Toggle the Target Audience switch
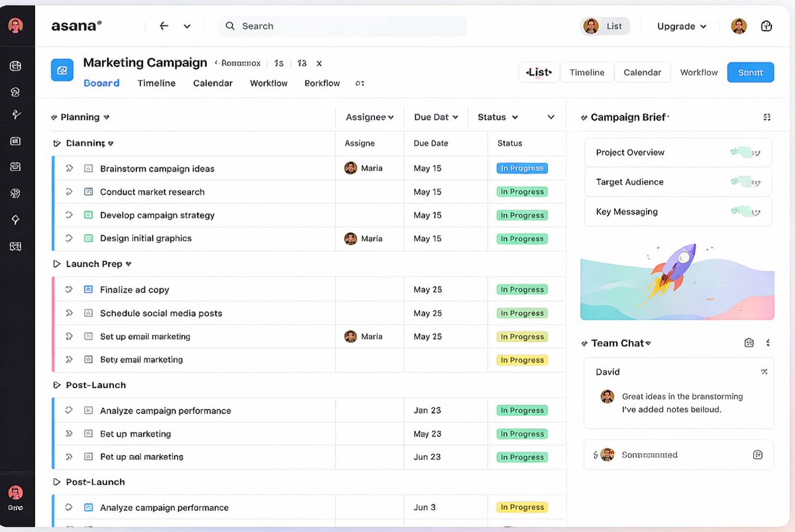This screenshot has height=532, width=795. (x=745, y=182)
